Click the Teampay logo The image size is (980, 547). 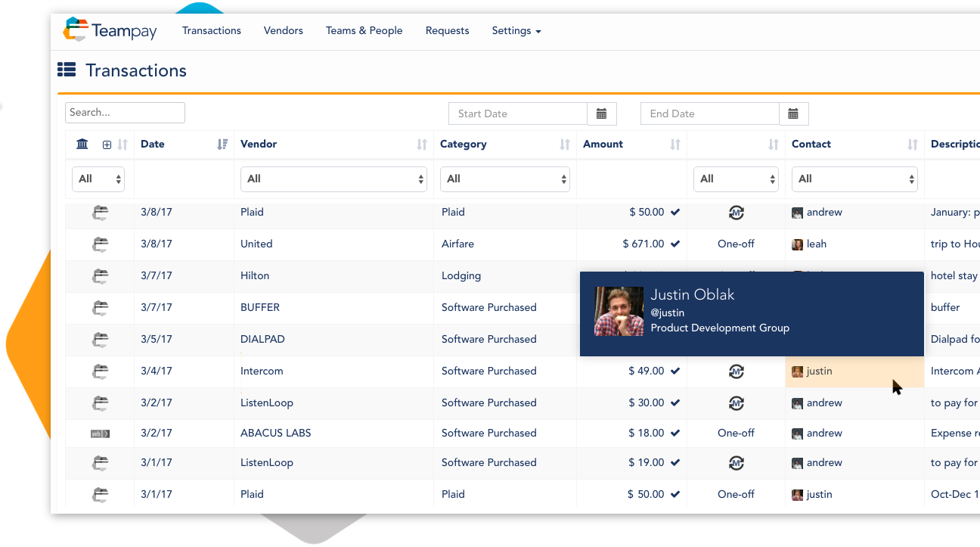[x=110, y=30]
